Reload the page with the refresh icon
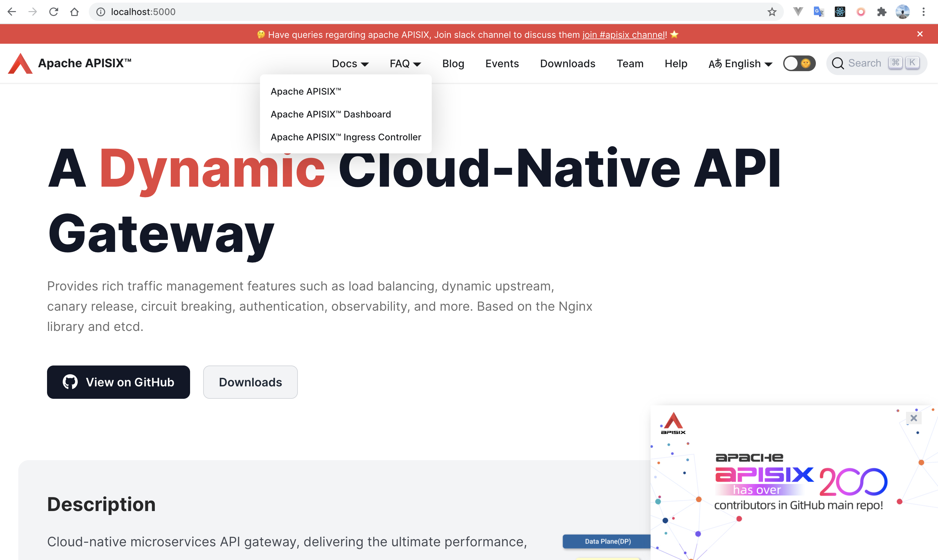Image resolution: width=938 pixels, height=560 pixels. click(x=54, y=12)
